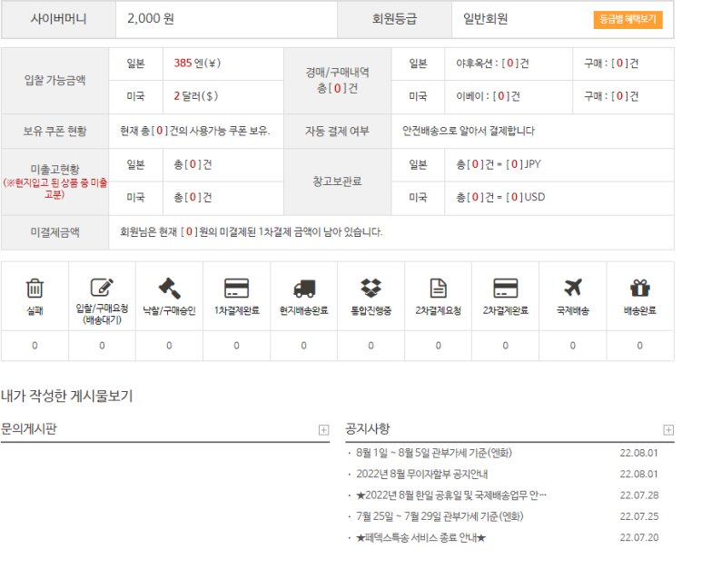The image size is (702, 588).
Task: Click the 등급별 혜택보기 button
Action: [x=628, y=19]
